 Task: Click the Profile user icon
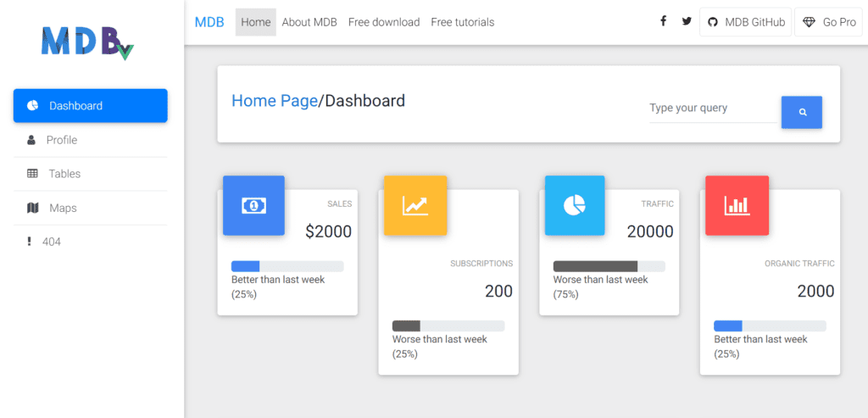click(x=31, y=140)
